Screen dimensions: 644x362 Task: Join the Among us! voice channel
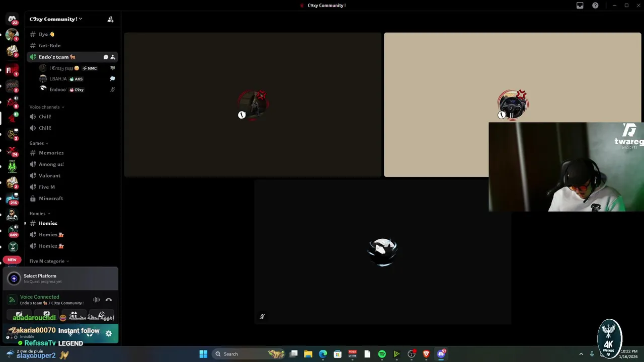[72, 164]
